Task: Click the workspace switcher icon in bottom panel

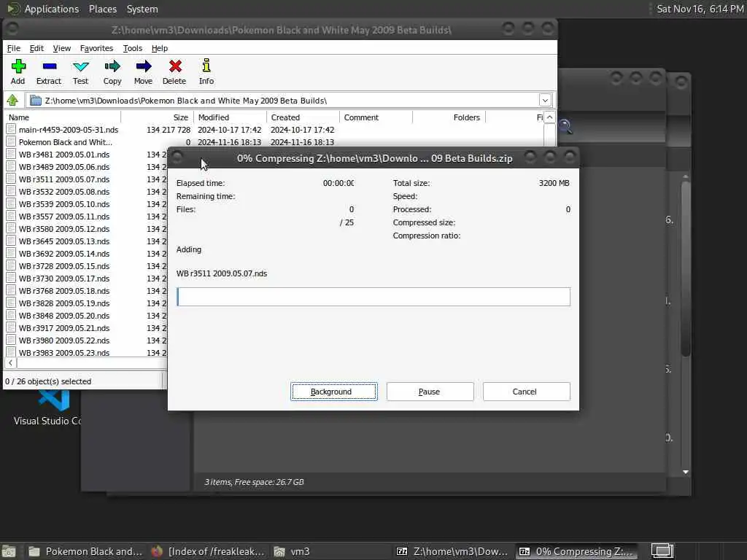Action: [x=662, y=551]
